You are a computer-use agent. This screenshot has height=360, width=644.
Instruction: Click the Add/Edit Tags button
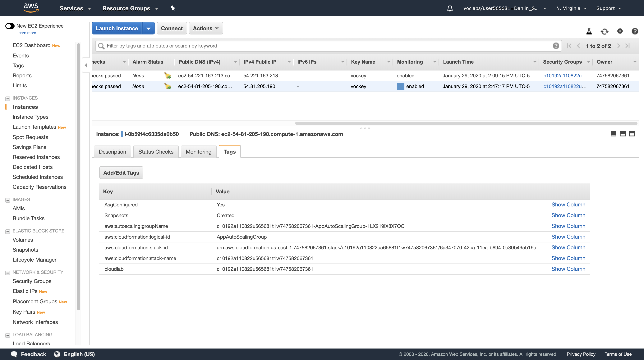pyautogui.click(x=121, y=173)
